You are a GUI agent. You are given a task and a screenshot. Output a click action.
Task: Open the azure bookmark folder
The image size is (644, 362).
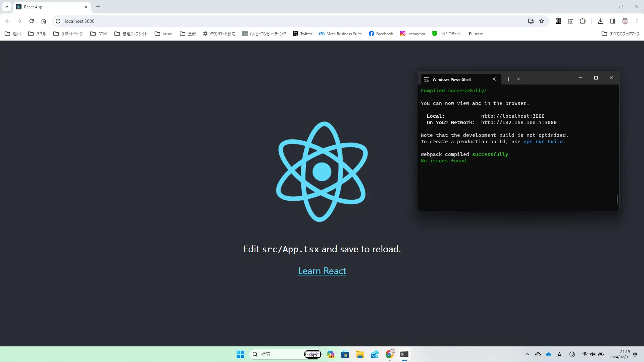pyautogui.click(x=163, y=34)
